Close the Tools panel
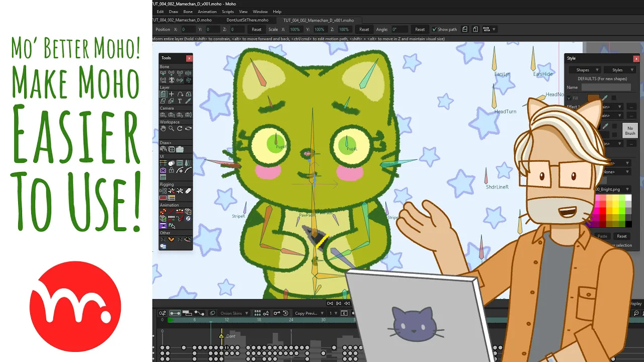Image resolution: width=644 pixels, height=362 pixels. pyautogui.click(x=189, y=58)
